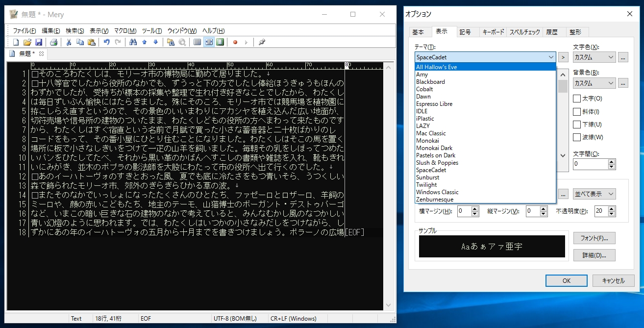
Task: Increase the 不透明度(P) value
Action: click(x=612, y=208)
